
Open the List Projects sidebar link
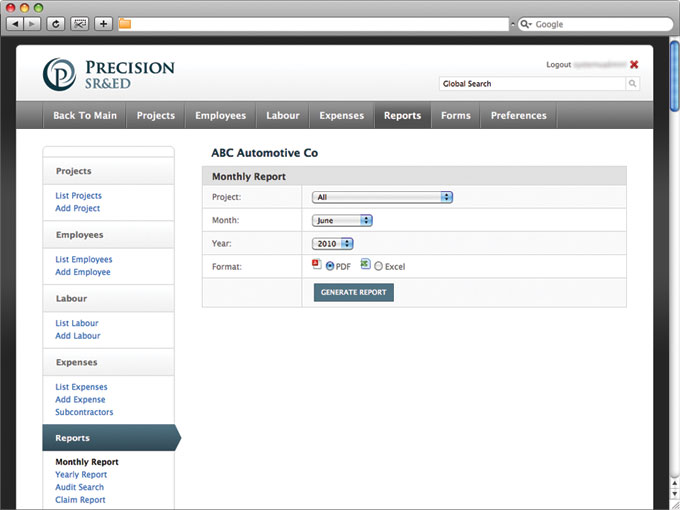tap(78, 196)
